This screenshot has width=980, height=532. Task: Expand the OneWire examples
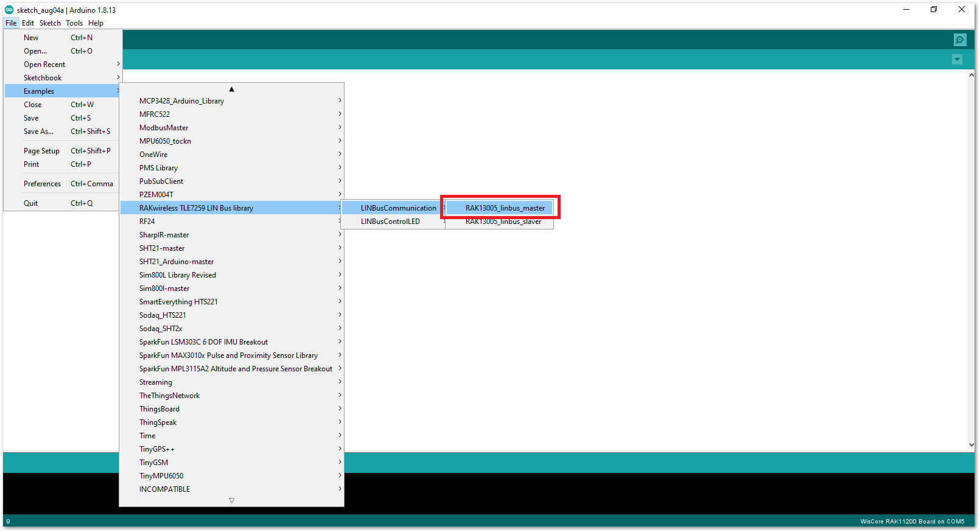point(232,155)
